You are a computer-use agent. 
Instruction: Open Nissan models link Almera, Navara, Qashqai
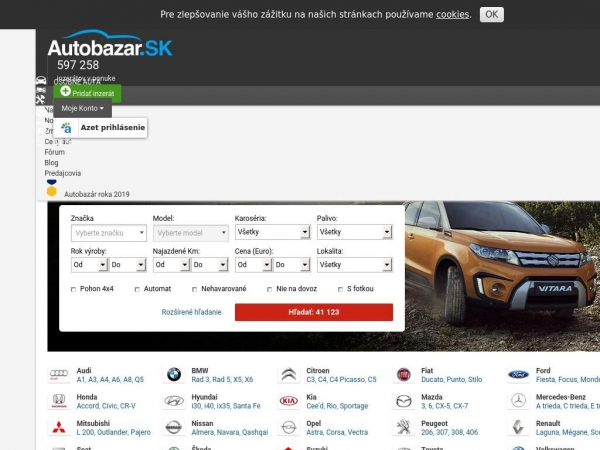(x=230, y=432)
